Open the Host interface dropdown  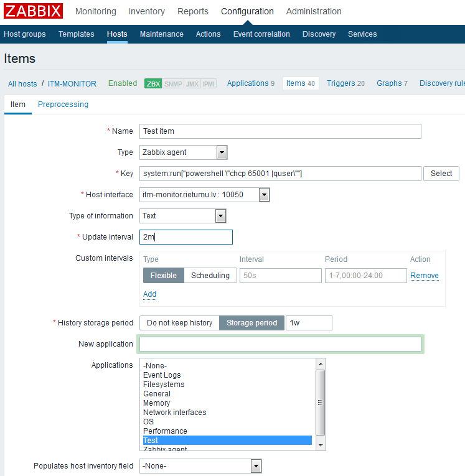(x=205, y=195)
